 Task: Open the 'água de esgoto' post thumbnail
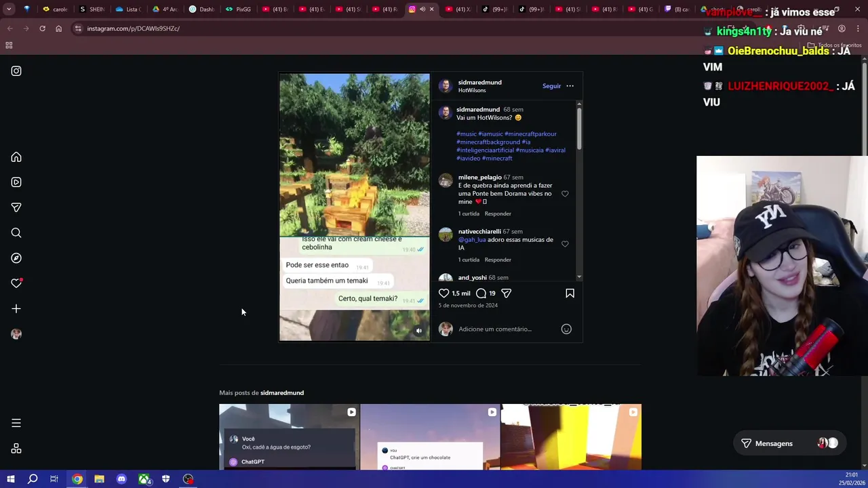pyautogui.click(x=289, y=436)
